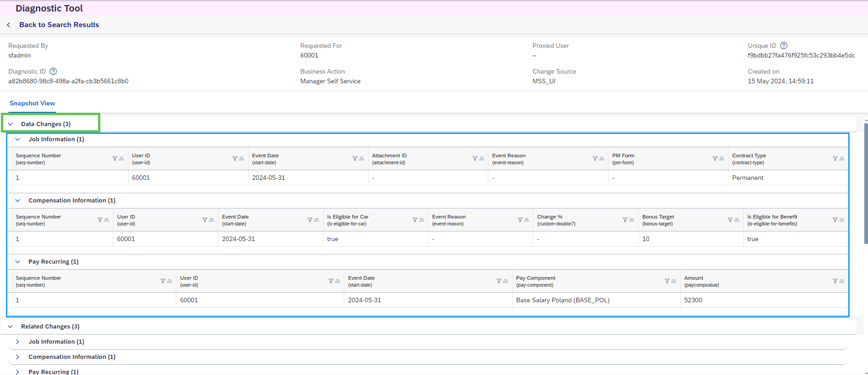The width and height of the screenshot is (868, 375).
Task: Expand Compensation Information under Related Changes
Action: (x=18, y=357)
